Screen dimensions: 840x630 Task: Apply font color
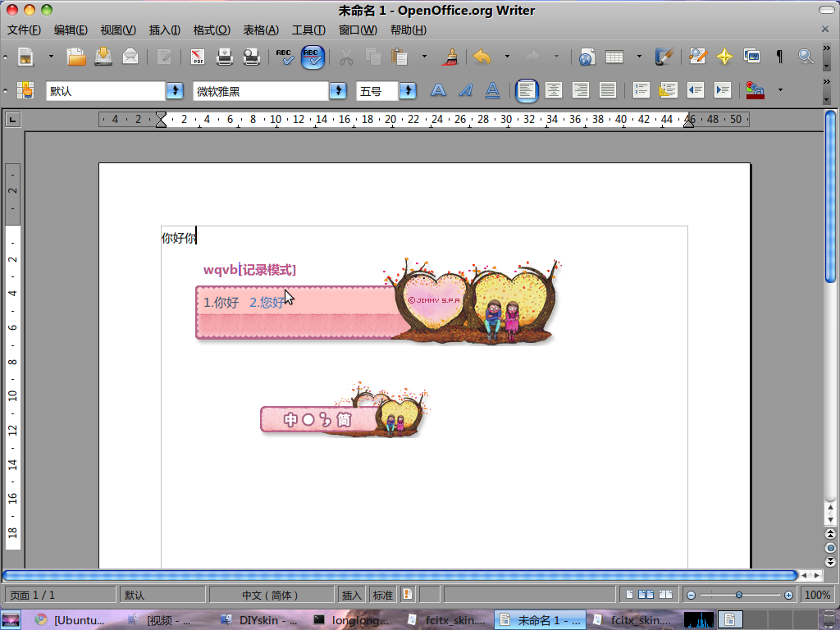pyautogui.click(x=755, y=90)
